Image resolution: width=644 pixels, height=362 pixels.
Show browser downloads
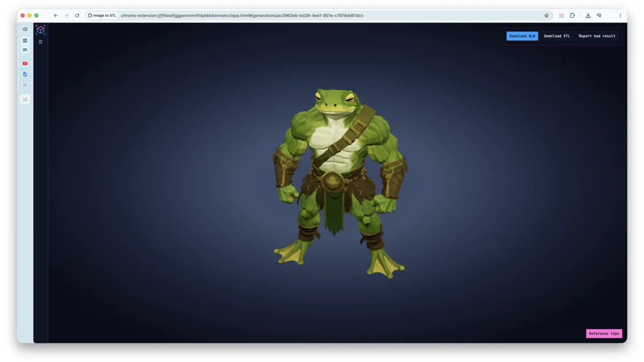tap(588, 16)
